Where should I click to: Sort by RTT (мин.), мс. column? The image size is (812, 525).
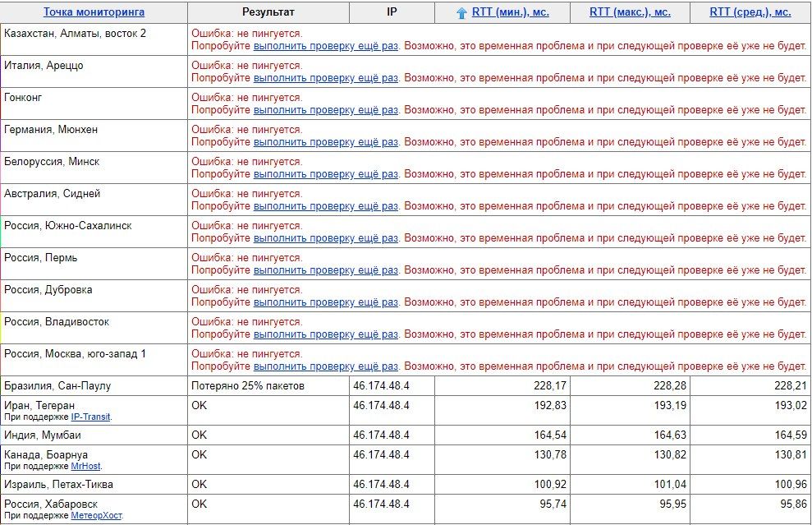click(510, 12)
